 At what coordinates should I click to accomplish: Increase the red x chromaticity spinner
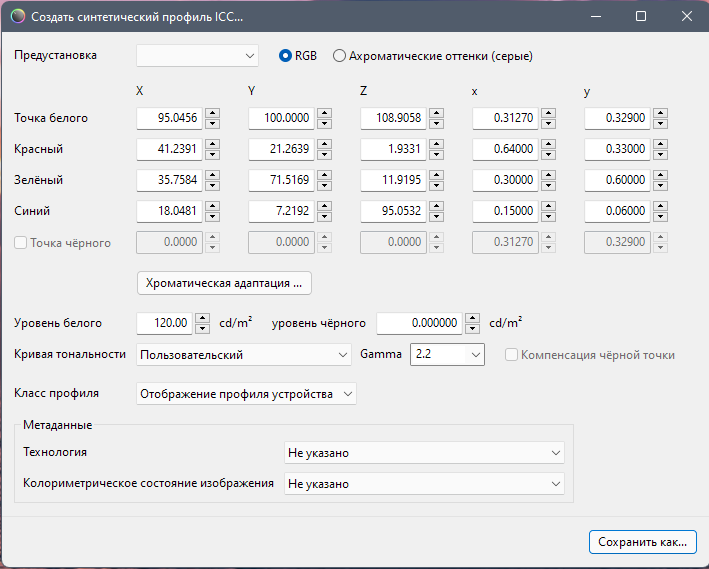548,144
